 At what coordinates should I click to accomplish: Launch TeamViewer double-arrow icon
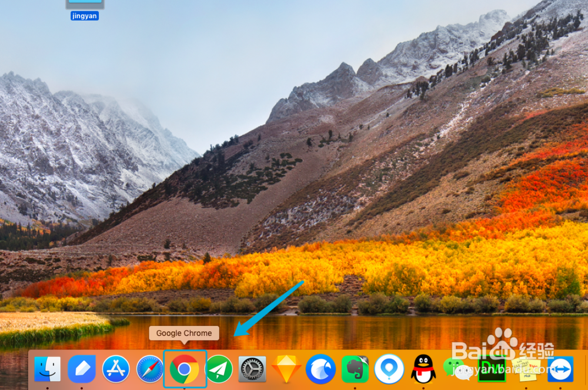pyautogui.click(x=560, y=369)
